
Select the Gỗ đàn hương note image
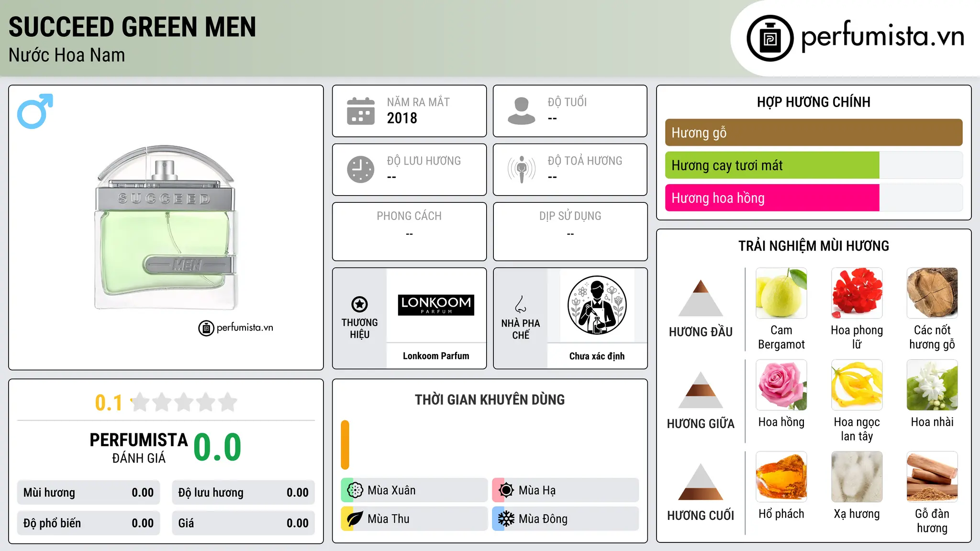pyautogui.click(x=932, y=477)
